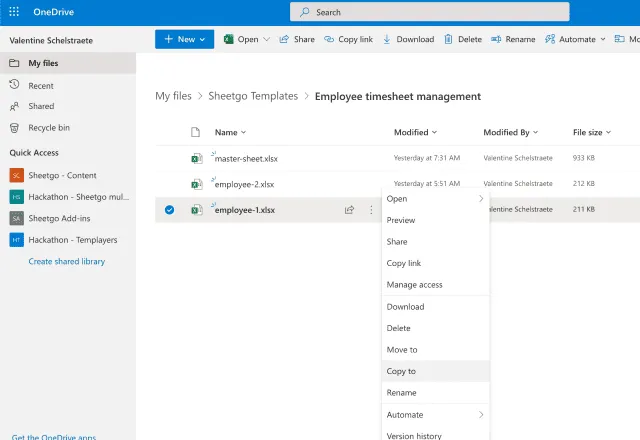The height and width of the screenshot is (440, 640).
Task: Expand the Open dropdown arrow in toolbar
Action: (267, 39)
